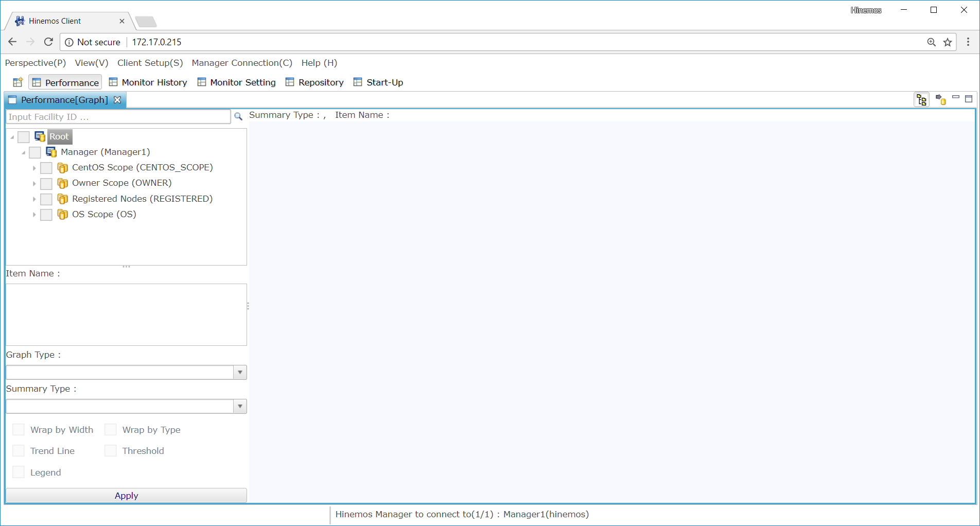The height and width of the screenshot is (526, 980).
Task: Expand the OS Scope node
Action: coord(34,215)
